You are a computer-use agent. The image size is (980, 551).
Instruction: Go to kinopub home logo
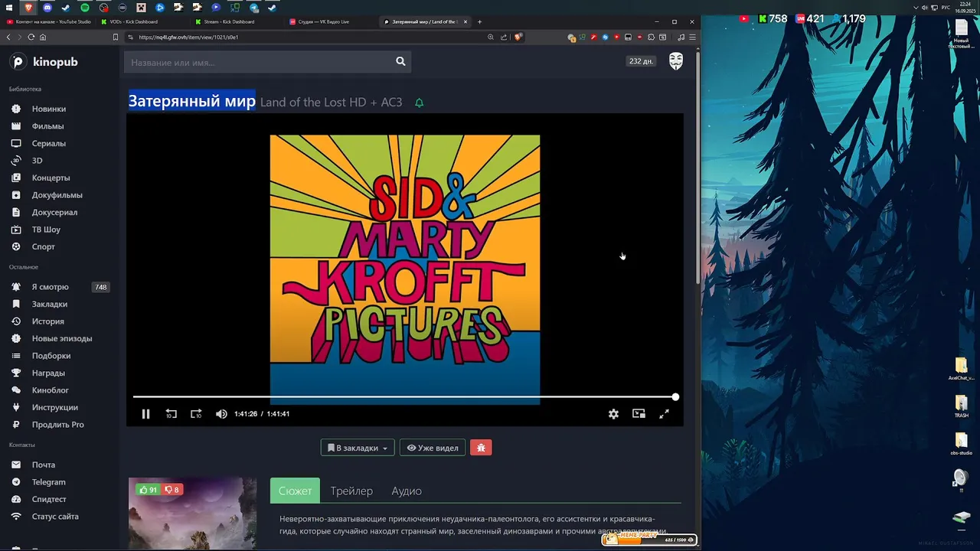tap(44, 62)
